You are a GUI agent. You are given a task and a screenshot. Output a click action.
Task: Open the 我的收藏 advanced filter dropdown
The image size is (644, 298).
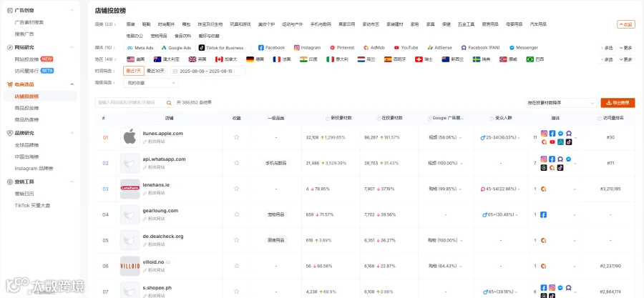151,83
